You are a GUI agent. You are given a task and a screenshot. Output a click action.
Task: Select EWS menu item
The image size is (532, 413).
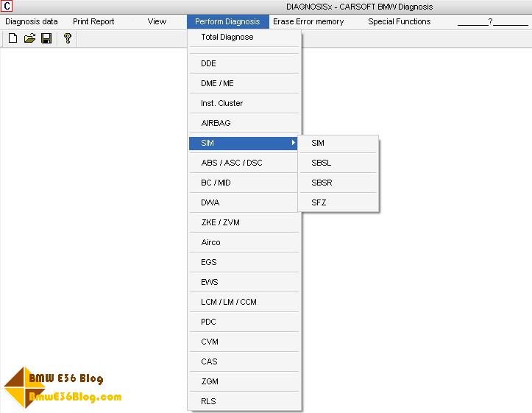pos(244,282)
